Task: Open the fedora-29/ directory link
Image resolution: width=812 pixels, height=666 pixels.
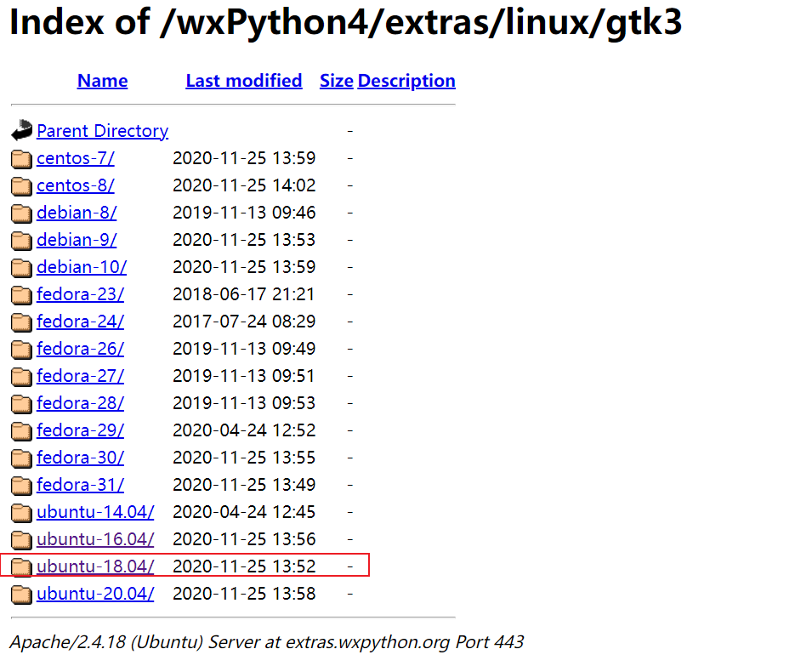Action: [80, 430]
